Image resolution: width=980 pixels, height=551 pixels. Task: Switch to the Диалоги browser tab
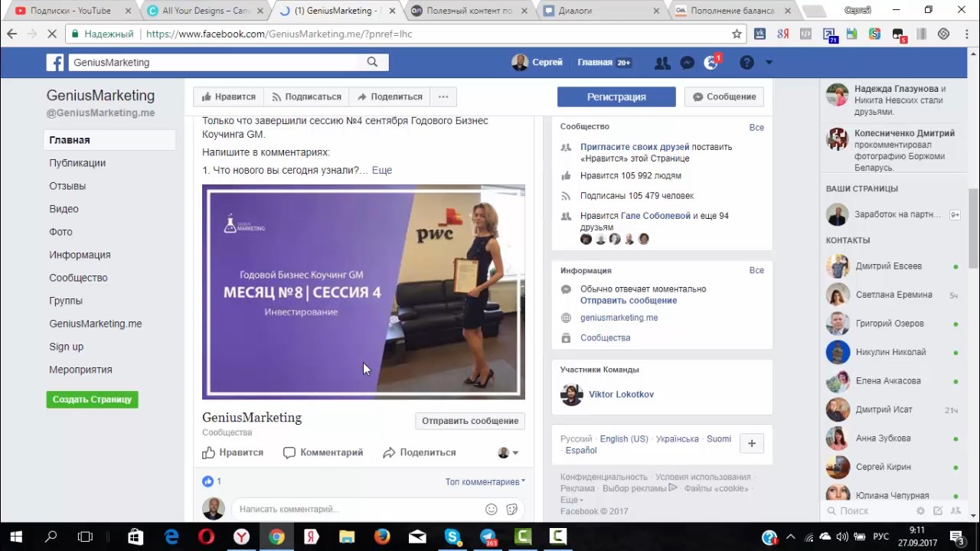point(601,11)
